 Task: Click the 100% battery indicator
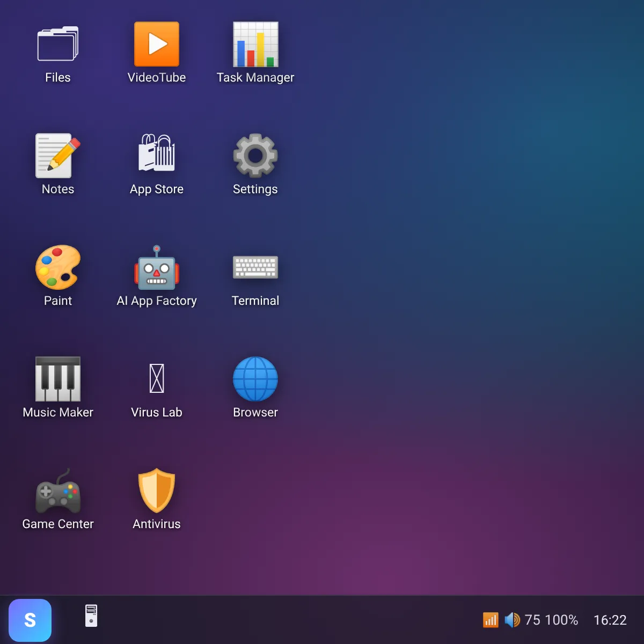[x=561, y=620]
